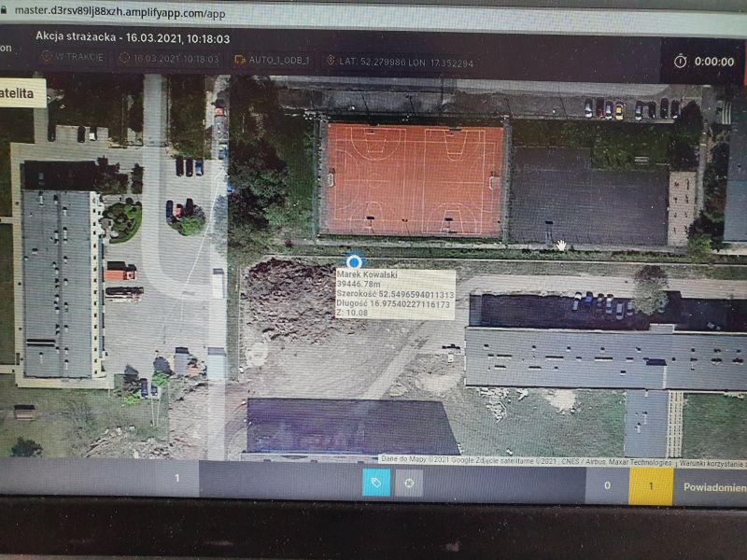Click the 0:00:00 elapsed time display

pos(714,61)
